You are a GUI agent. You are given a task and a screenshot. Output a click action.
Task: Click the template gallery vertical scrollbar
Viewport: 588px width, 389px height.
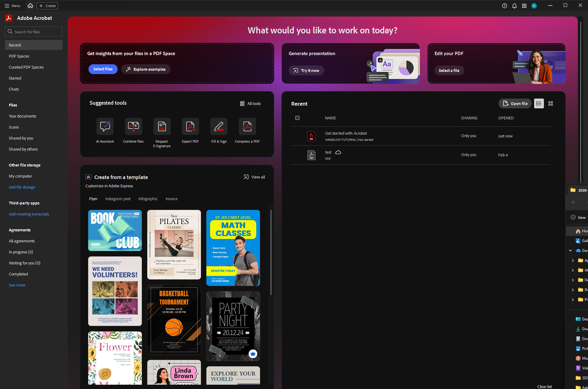pos(271,252)
